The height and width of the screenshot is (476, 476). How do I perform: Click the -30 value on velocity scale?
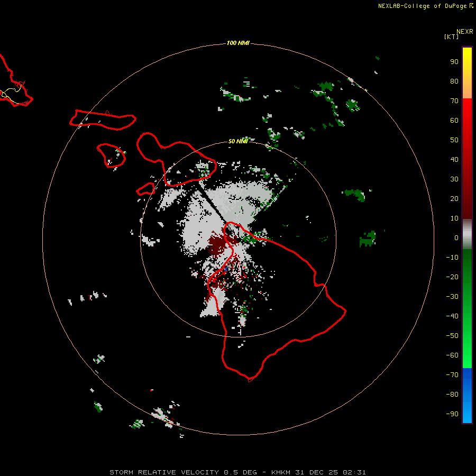point(452,297)
